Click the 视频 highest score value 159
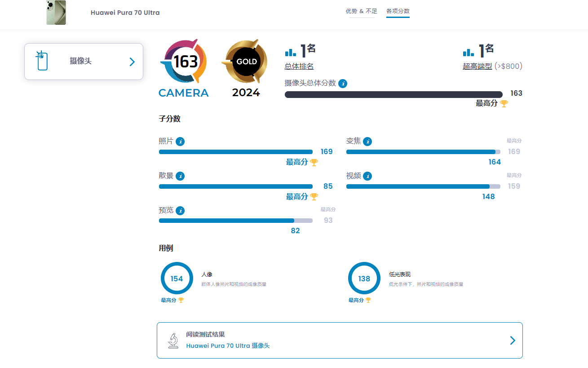The width and height of the screenshot is (588, 368). pos(514,186)
